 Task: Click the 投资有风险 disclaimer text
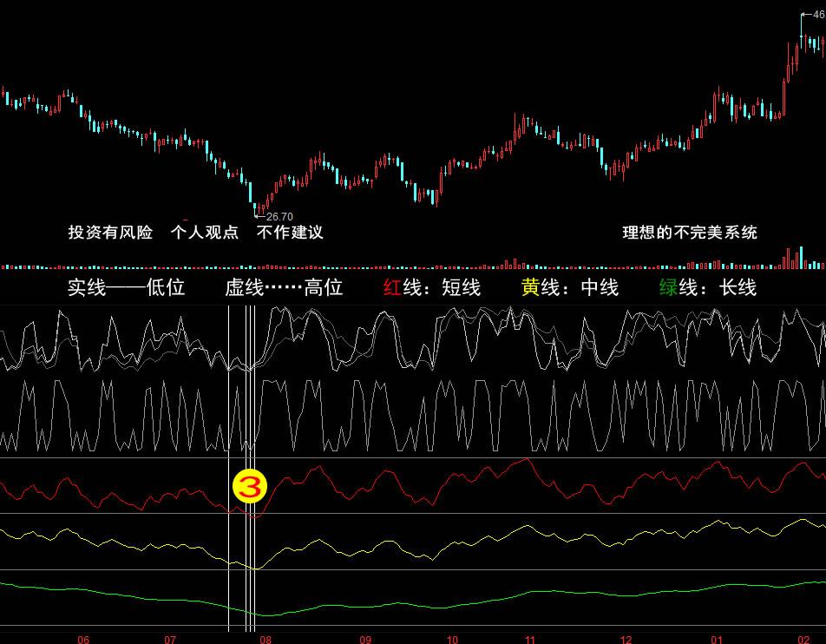110,233
